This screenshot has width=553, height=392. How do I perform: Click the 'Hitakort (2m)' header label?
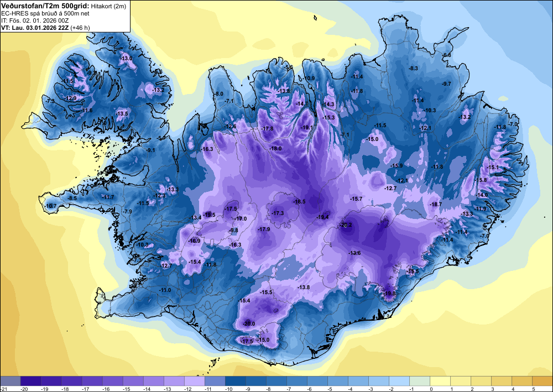[x=108, y=6]
